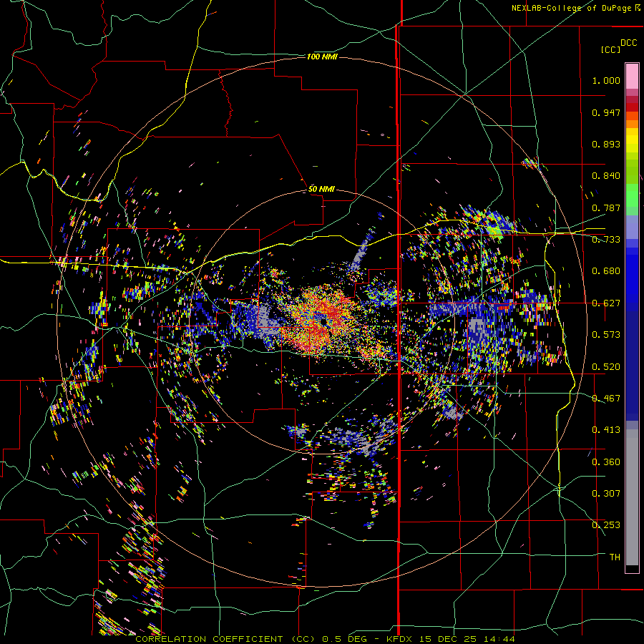This screenshot has width=644, height=644.
Task: Click the 0.467 value on the color scale
Action: (606, 399)
